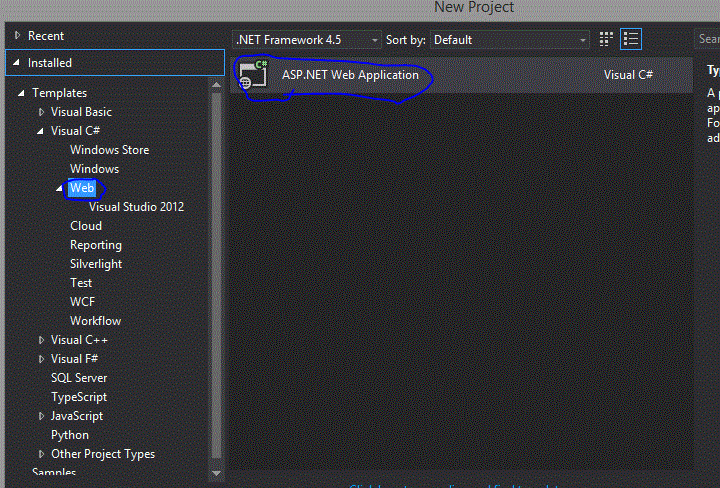The image size is (720, 488).
Task: Expand the Visual F# node arrow
Action: (41, 359)
